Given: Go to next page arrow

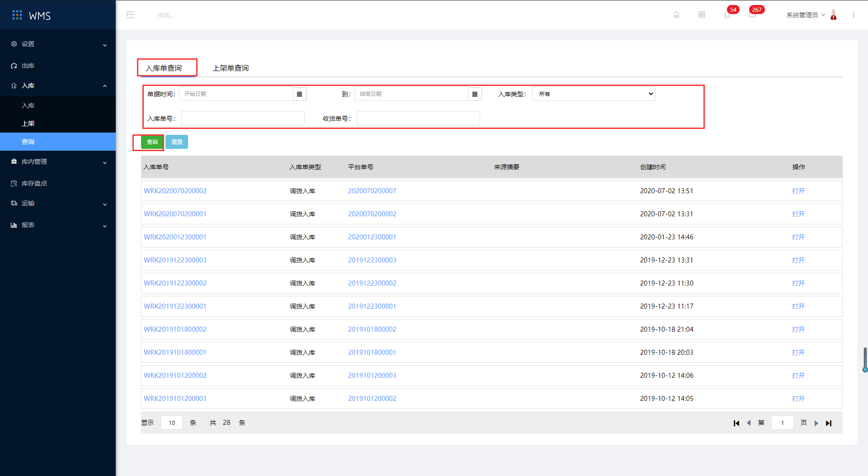Looking at the screenshot, I should pyautogui.click(x=816, y=423).
